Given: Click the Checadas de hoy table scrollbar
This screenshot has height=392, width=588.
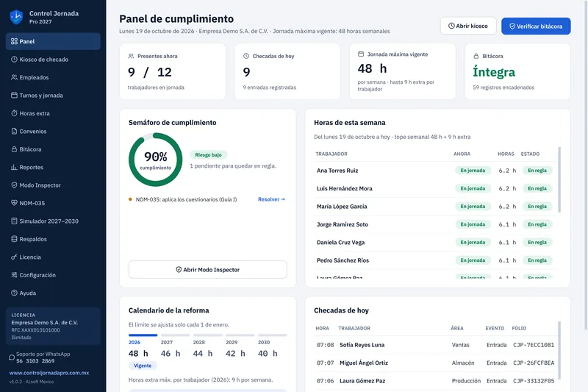Looking at the screenshot, I should 559,350.
